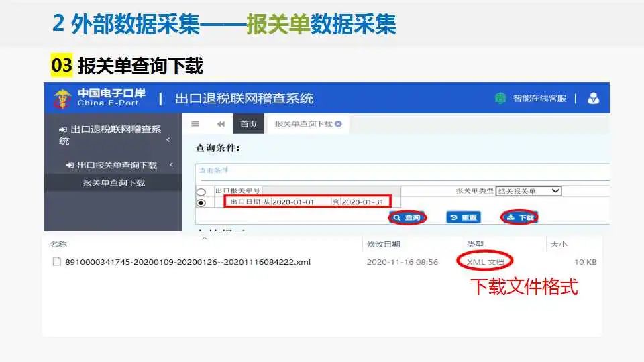Click the 查询 search button

[407, 217]
